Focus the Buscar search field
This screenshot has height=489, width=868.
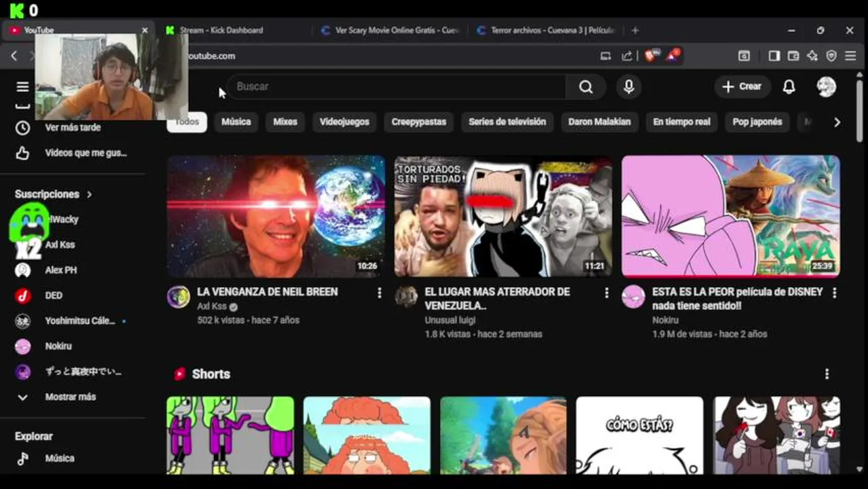click(x=397, y=87)
